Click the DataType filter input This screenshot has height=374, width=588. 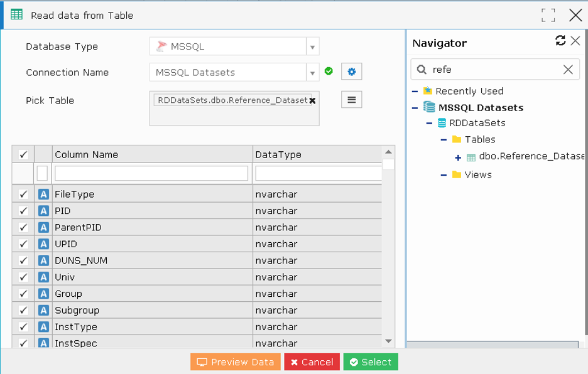pyautogui.click(x=318, y=173)
